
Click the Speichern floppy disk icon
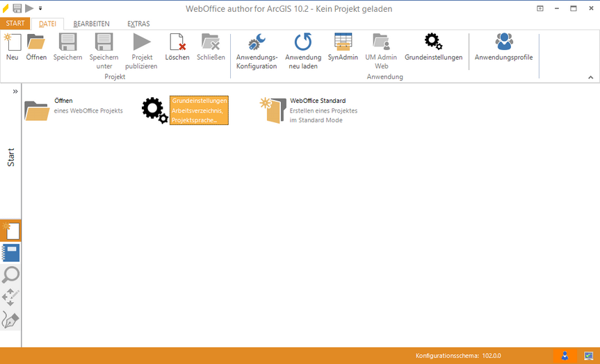[x=67, y=42]
